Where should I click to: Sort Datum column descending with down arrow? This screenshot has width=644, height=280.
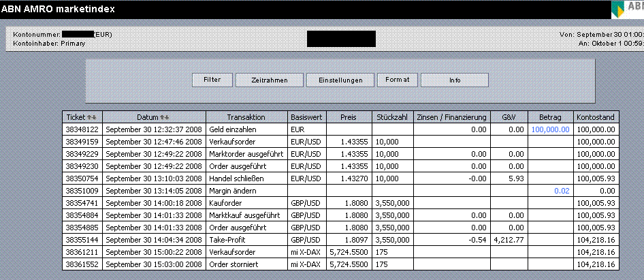pyautogui.click(x=167, y=118)
